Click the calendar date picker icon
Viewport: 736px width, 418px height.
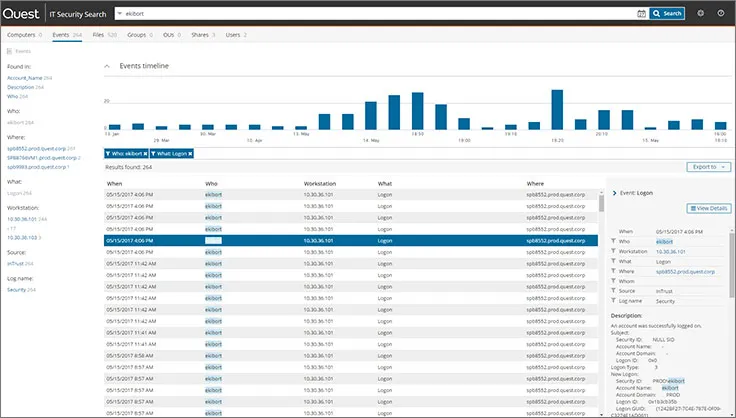(x=641, y=14)
